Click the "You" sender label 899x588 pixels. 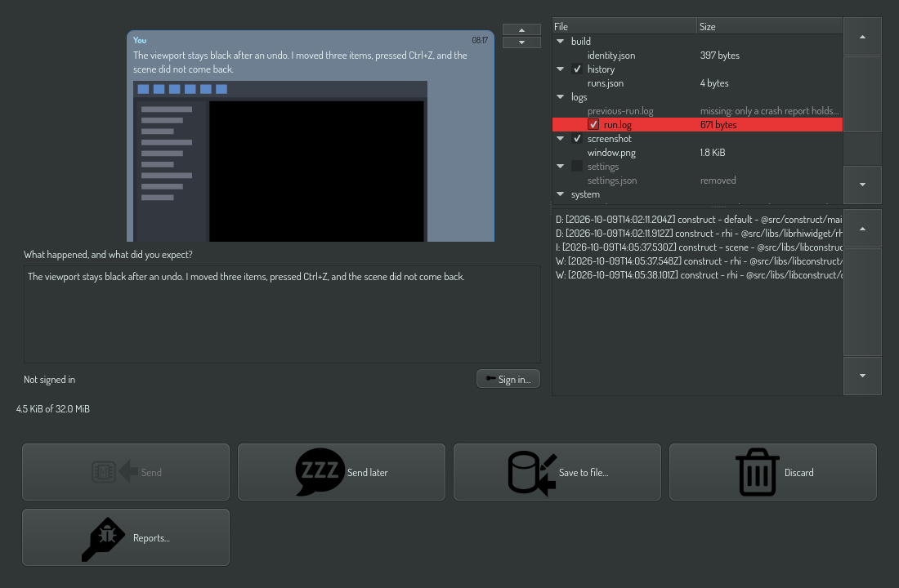pos(140,40)
